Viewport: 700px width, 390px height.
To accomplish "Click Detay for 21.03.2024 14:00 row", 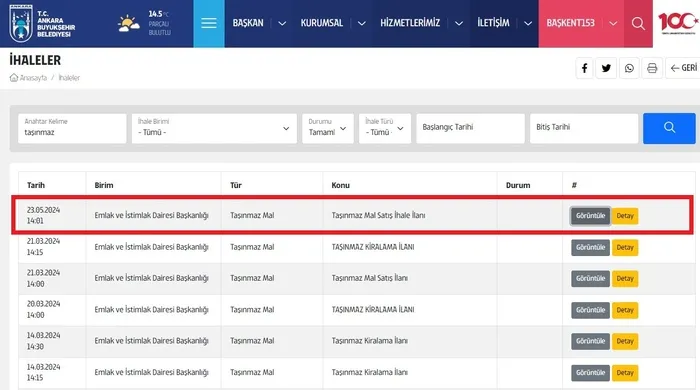I will pos(625,278).
